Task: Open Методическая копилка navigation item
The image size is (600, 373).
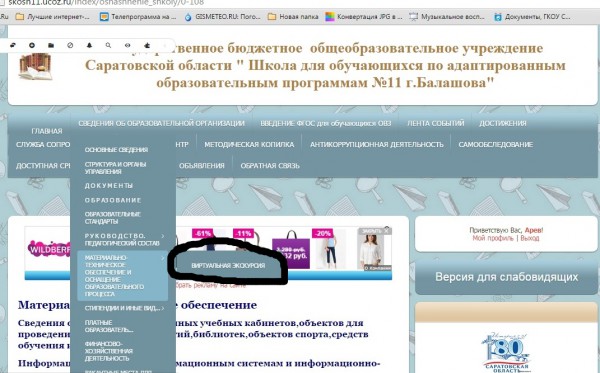Action: pos(249,145)
